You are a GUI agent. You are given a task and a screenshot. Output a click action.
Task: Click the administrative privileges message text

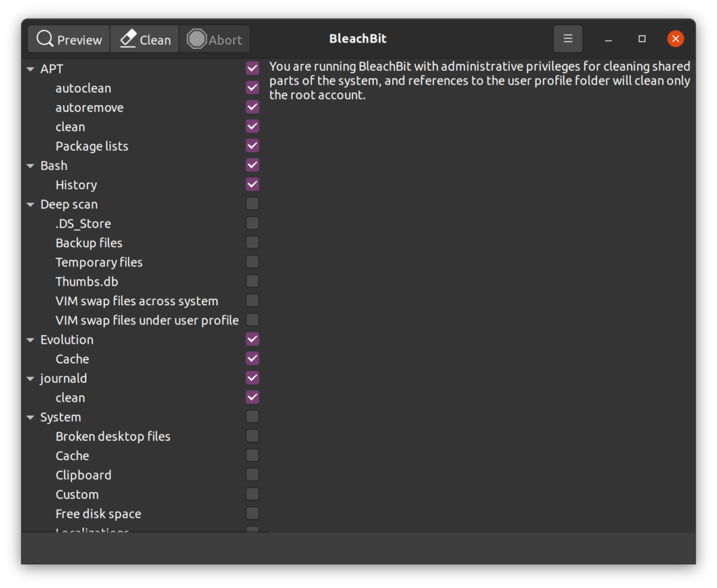[x=480, y=80]
